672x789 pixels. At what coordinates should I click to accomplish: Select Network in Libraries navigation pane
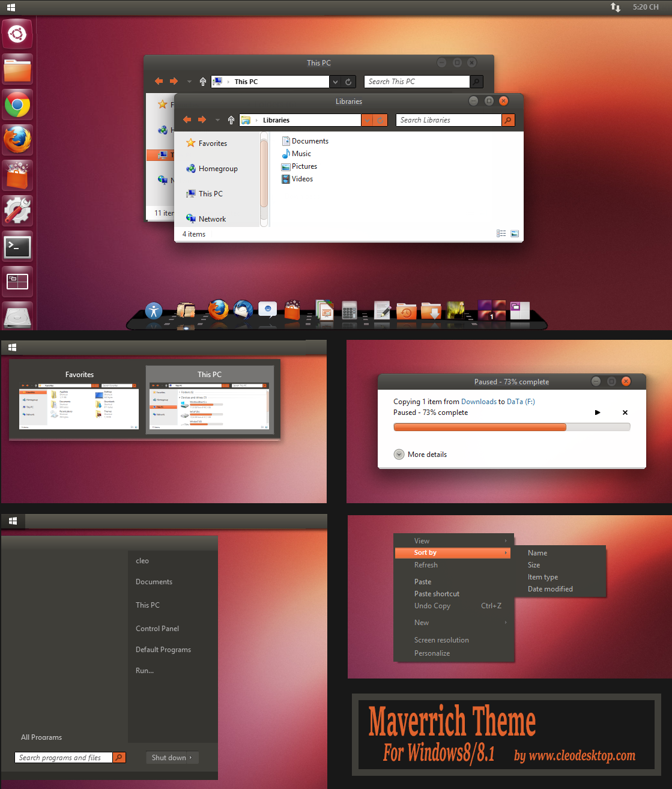point(206,219)
